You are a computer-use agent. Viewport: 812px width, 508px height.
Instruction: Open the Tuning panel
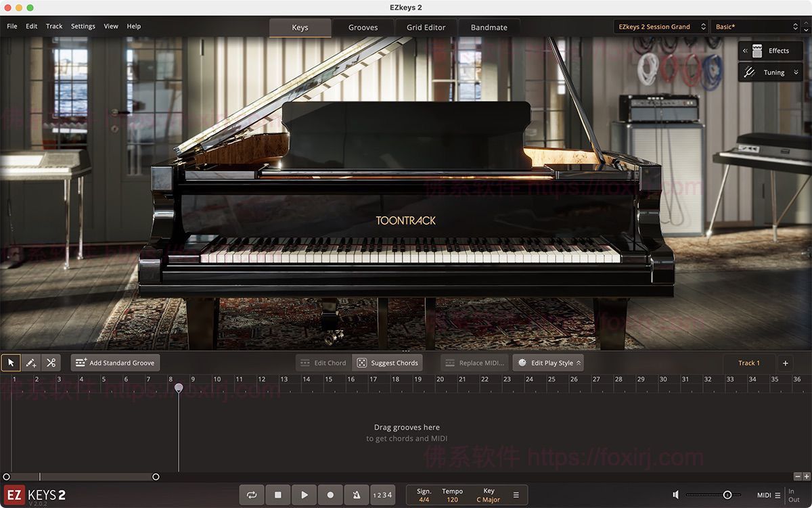771,72
